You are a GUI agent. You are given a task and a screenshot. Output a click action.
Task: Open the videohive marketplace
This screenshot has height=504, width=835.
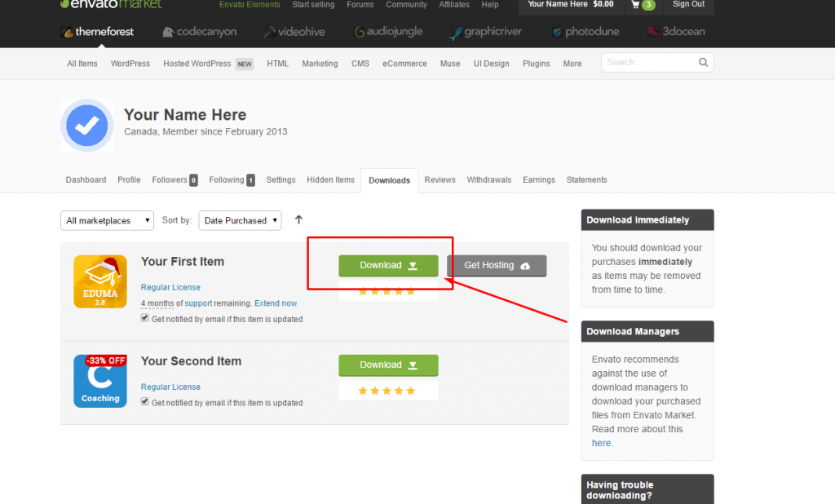point(294,32)
